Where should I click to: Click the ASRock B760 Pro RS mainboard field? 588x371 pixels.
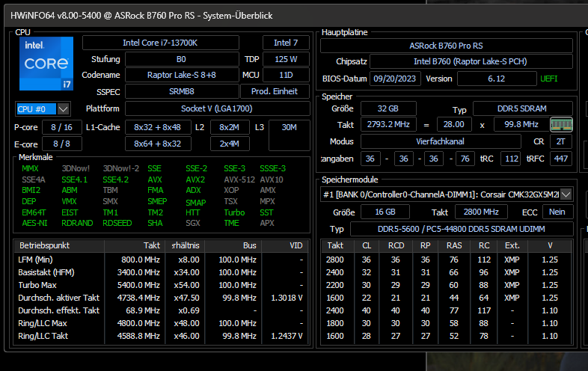(447, 46)
